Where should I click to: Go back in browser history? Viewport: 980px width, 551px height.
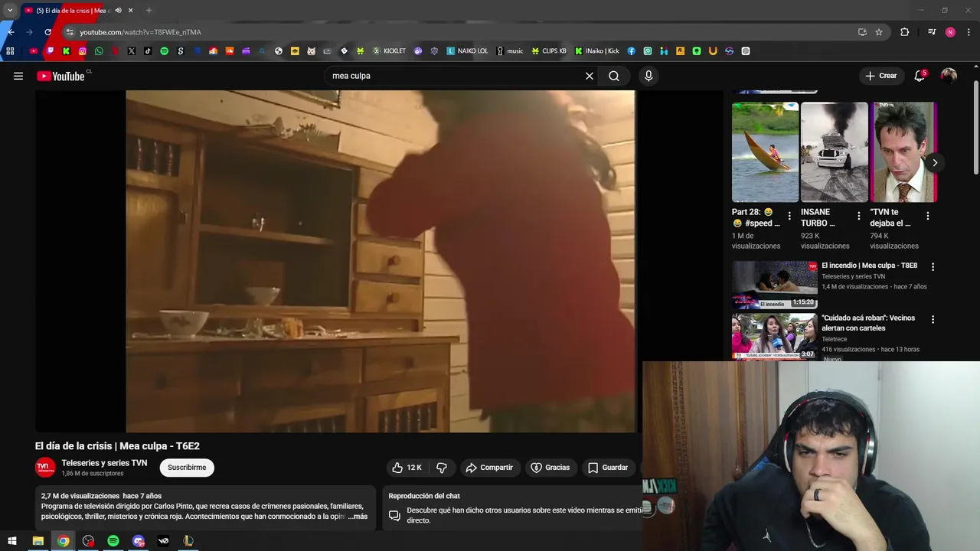pyautogui.click(x=11, y=32)
